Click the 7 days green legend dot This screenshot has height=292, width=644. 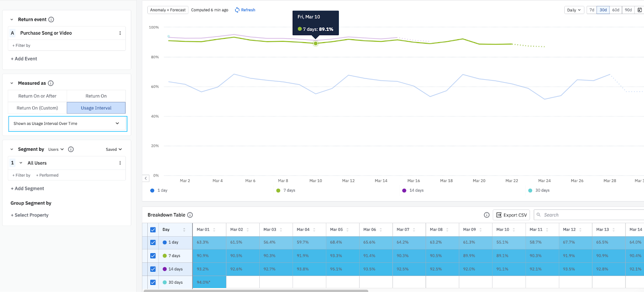(278, 190)
